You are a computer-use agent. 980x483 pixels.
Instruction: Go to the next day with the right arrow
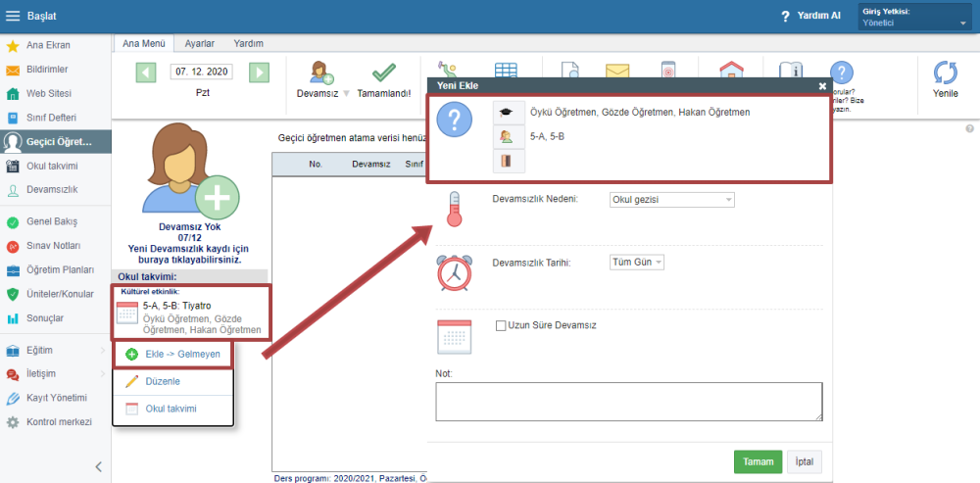(x=259, y=72)
